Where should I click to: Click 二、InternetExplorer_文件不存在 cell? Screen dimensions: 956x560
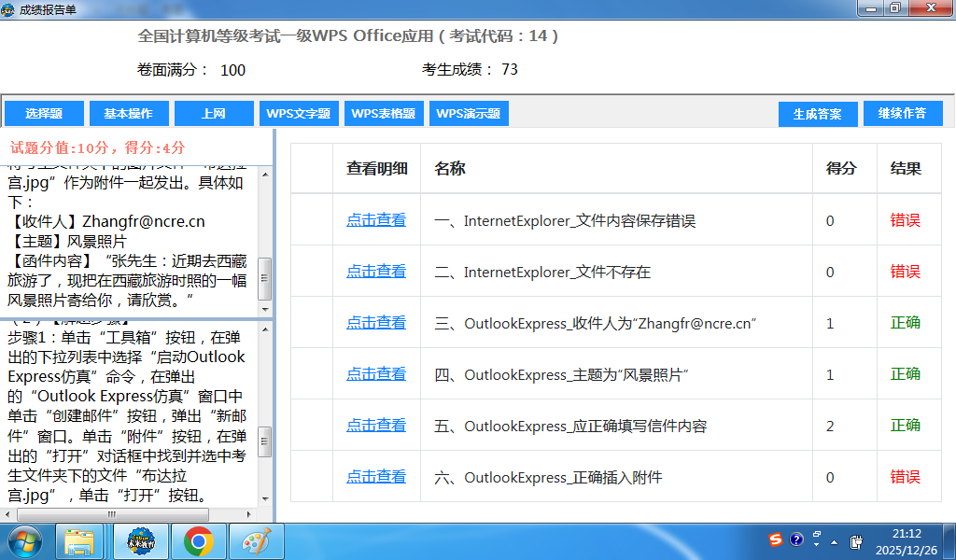coord(616,272)
